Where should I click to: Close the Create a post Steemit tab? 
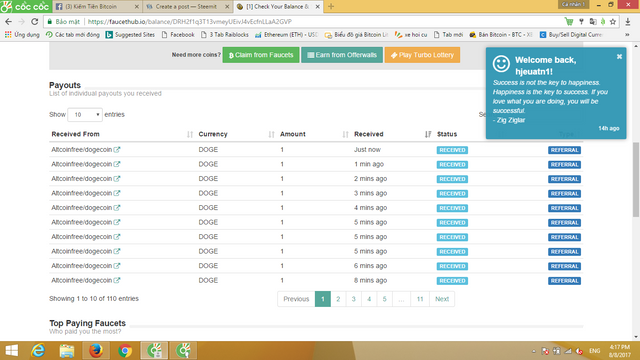click(x=227, y=7)
